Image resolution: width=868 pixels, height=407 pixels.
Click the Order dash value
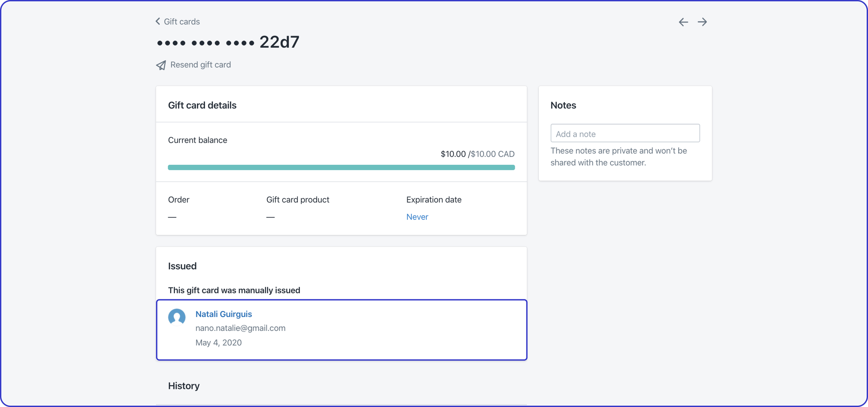(x=172, y=217)
